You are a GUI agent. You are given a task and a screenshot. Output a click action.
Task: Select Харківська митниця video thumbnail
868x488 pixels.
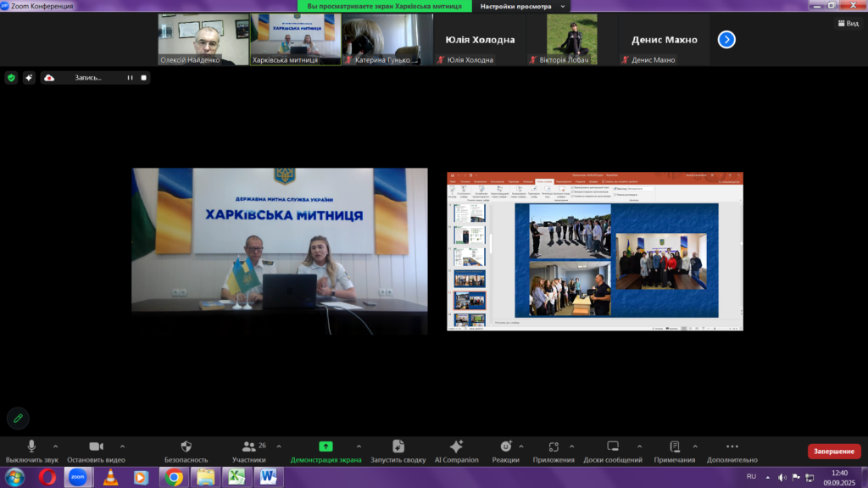pos(296,39)
